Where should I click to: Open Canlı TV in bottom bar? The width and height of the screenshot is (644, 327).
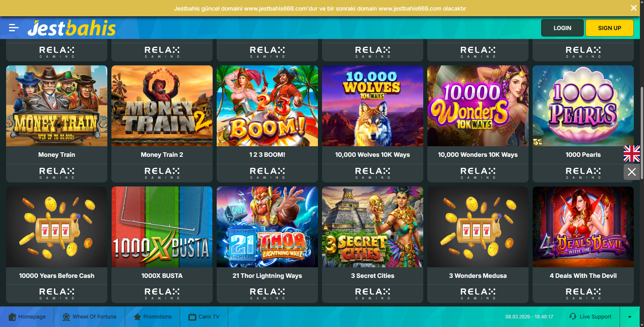click(x=204, y=317)
